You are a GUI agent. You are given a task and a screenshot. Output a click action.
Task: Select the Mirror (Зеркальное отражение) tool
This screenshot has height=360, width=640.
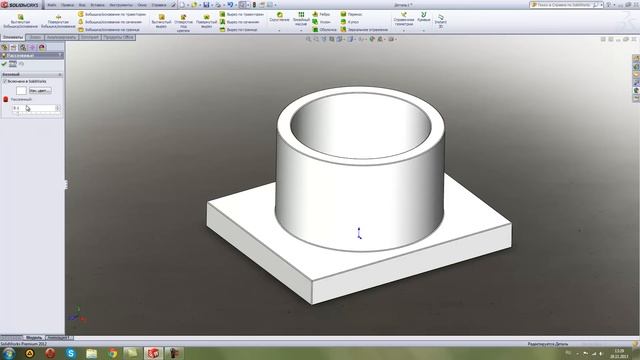364,29
